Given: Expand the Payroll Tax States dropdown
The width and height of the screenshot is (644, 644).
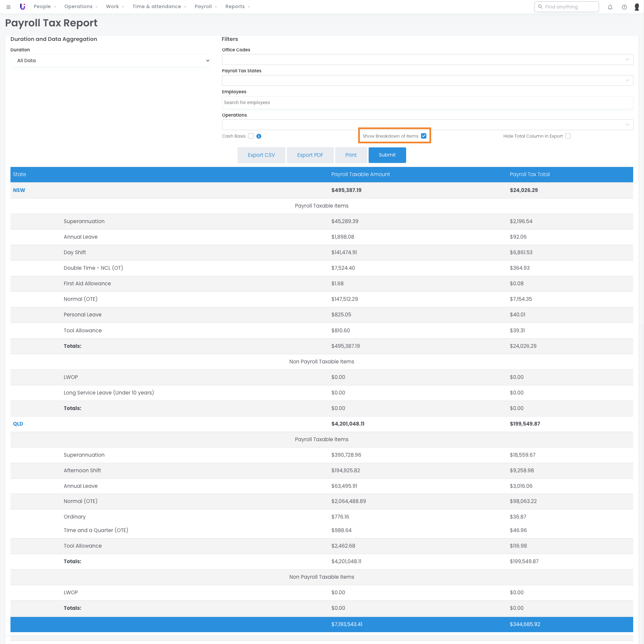Looking at the screenshot, I should [427, 80].
